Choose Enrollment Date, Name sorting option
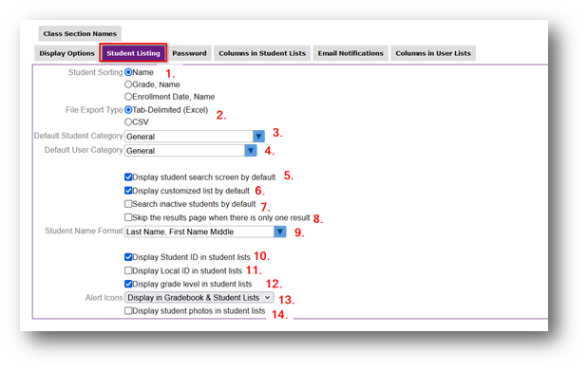588x371 pixels. (128, 97)
